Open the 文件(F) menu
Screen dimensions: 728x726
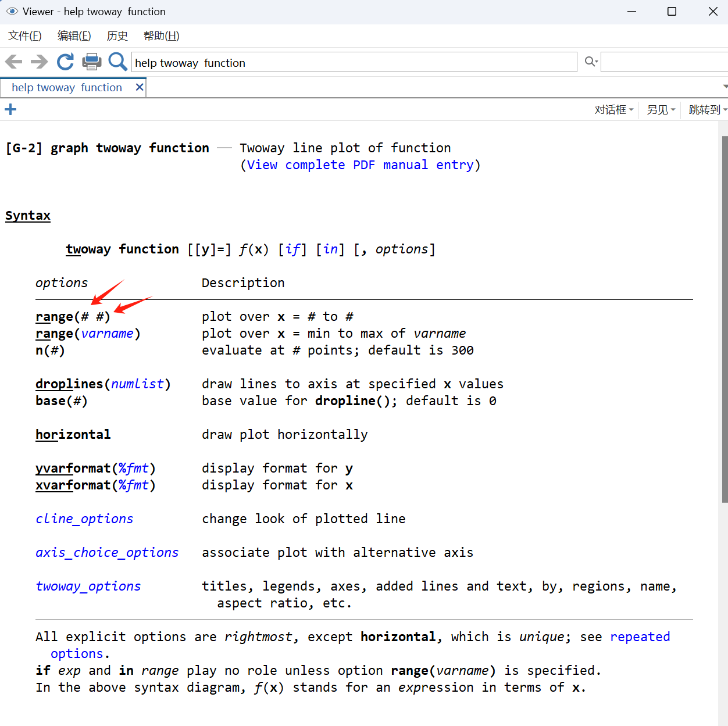coord(25,36)
